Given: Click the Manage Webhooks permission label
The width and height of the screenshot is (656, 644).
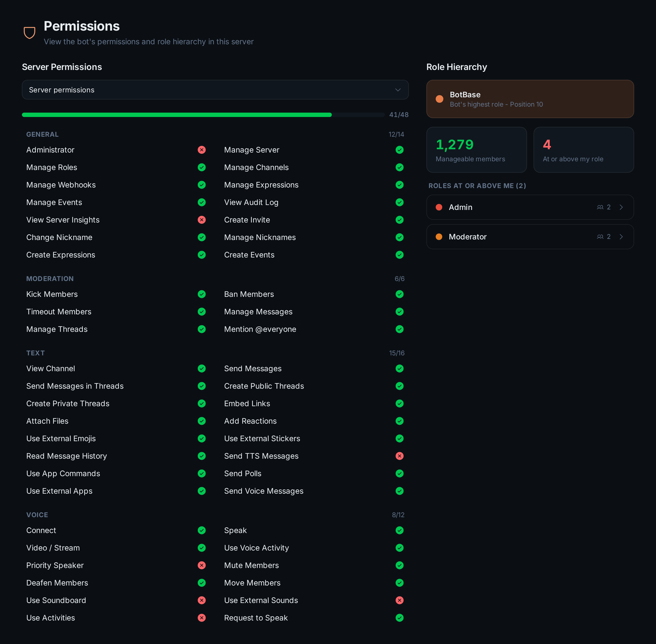Looking at the screenshot, I should click(x=61, y=185).
